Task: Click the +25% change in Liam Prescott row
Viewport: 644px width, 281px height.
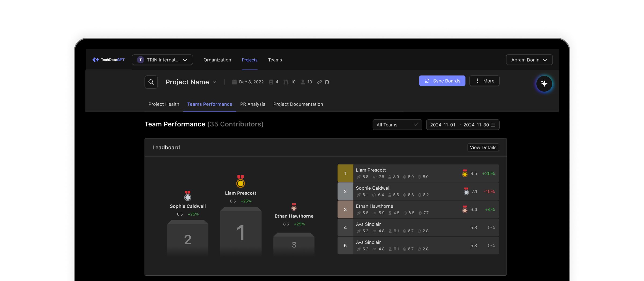Action: (x=488, y=173)
